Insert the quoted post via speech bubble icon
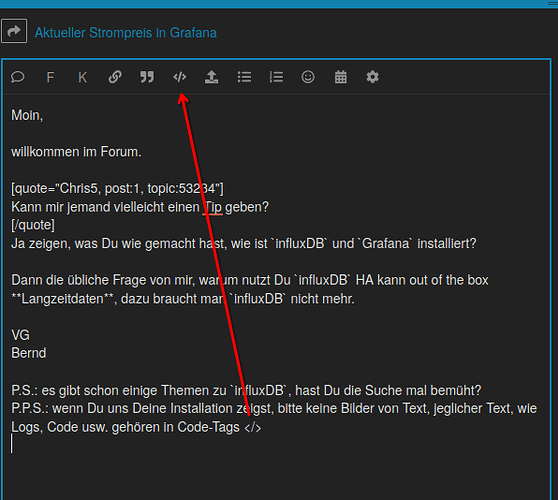 tap(18, 77)
